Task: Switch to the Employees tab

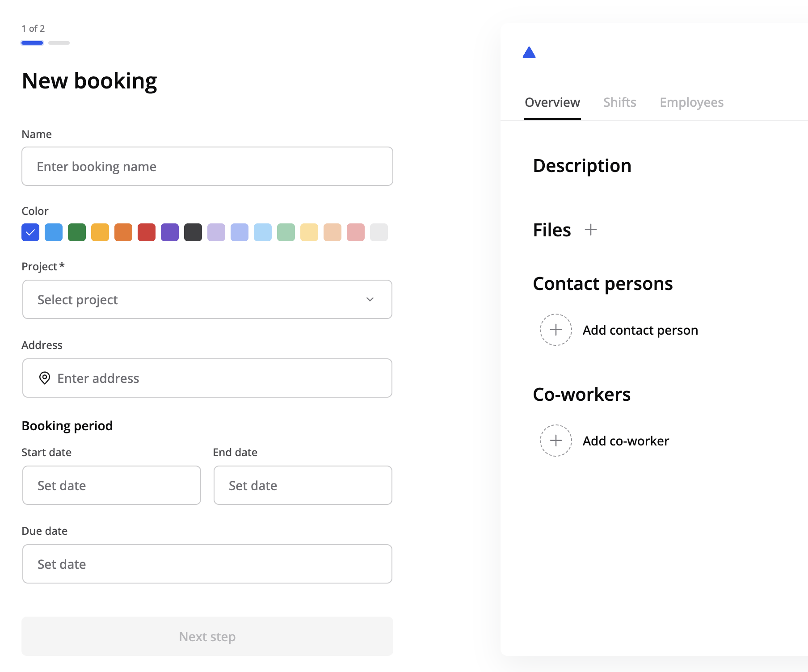Action: pyautogui.click(x=691, y=102)
